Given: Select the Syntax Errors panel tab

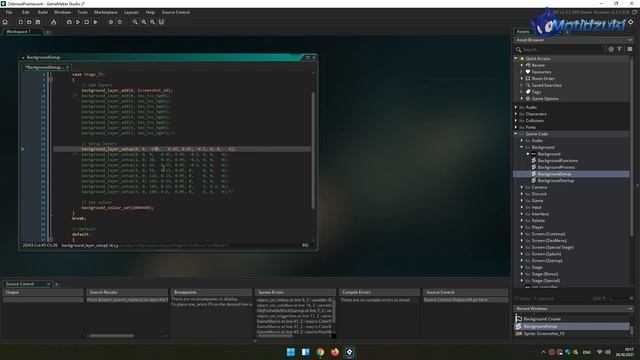Looking at the screenshot, I should pyautogui.click(x=296, y=292).
